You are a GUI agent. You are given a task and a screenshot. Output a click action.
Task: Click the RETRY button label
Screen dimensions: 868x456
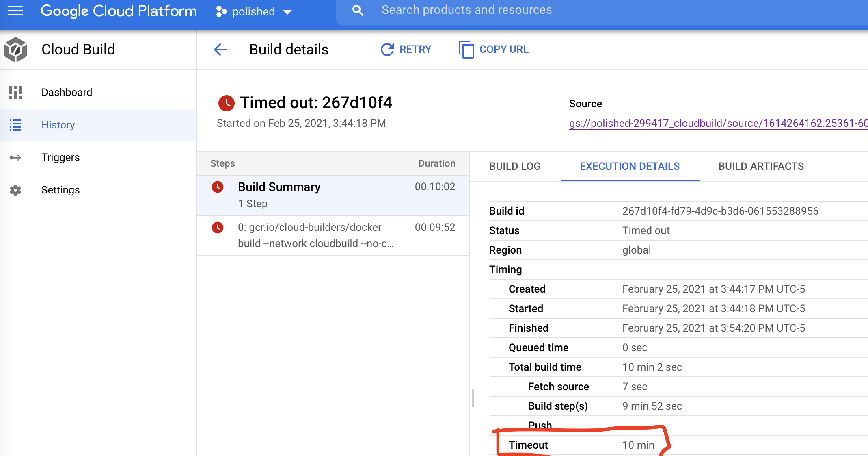click(415, 49)
